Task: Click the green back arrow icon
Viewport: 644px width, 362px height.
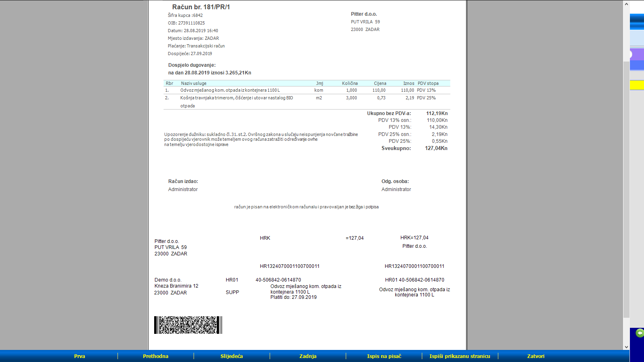Action: (640, 333)
